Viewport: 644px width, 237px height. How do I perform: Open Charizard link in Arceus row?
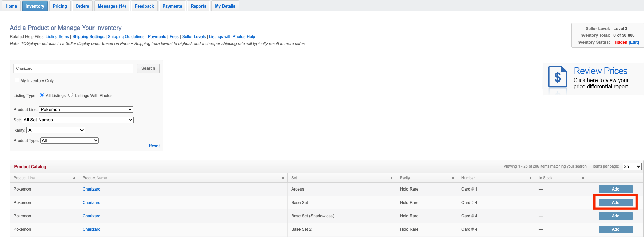coord(91,189)
